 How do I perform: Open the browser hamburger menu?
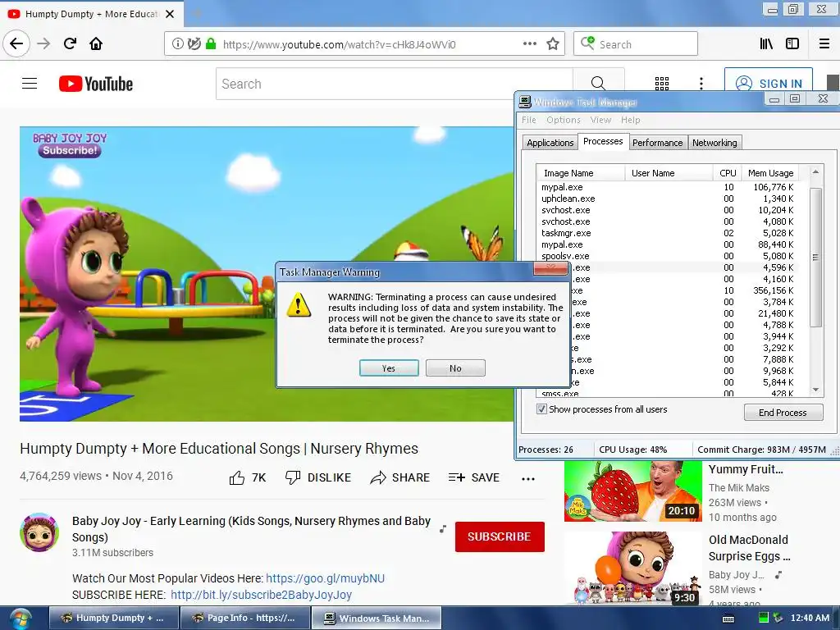pos(824,44)
